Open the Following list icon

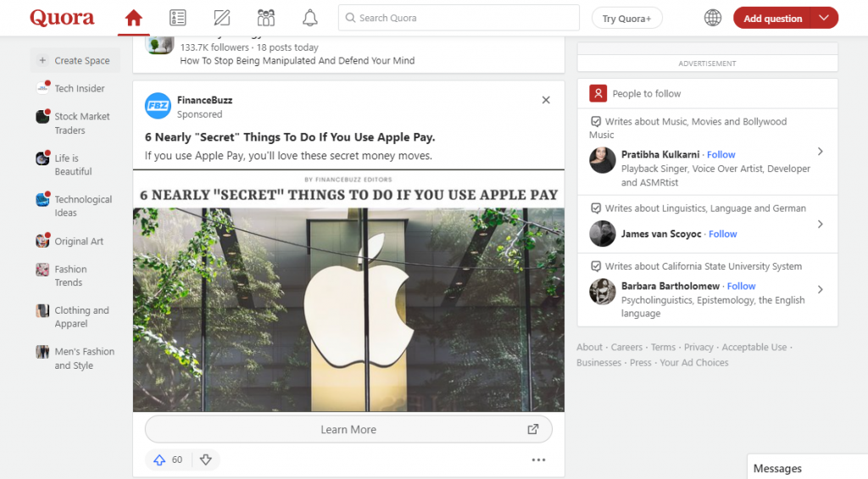click(x=178, y=19)
